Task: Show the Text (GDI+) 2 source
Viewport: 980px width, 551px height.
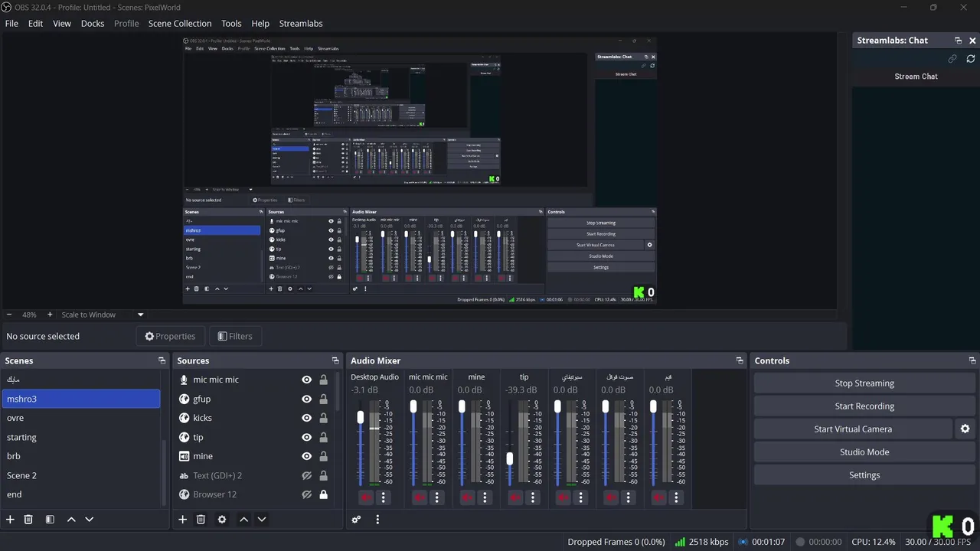Action: pos(306,475)
